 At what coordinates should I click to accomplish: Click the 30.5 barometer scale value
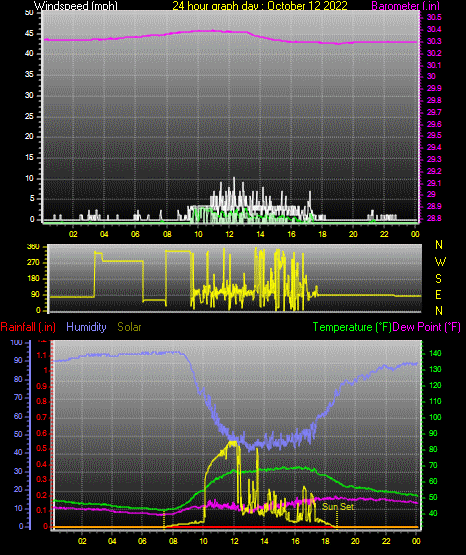(x=434, y=17)
